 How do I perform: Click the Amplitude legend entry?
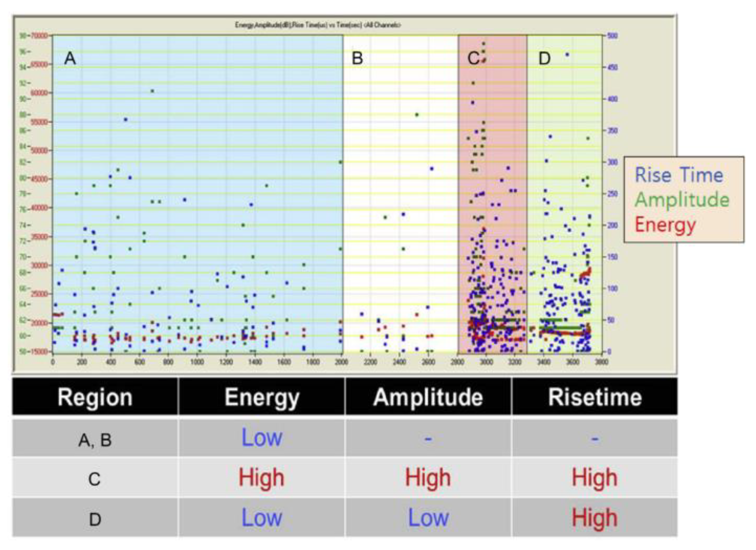(682, 200)
